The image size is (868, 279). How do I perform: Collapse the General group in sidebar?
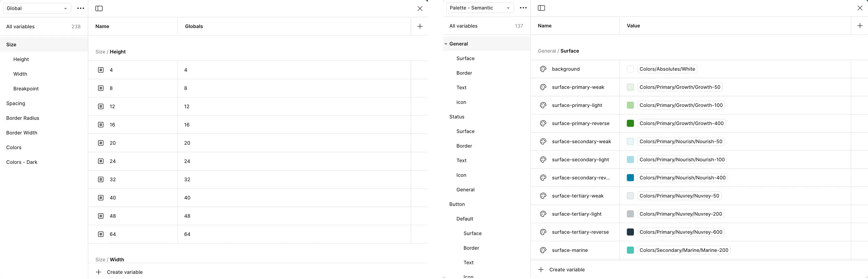pyautogui.click(x=446, y=44)
